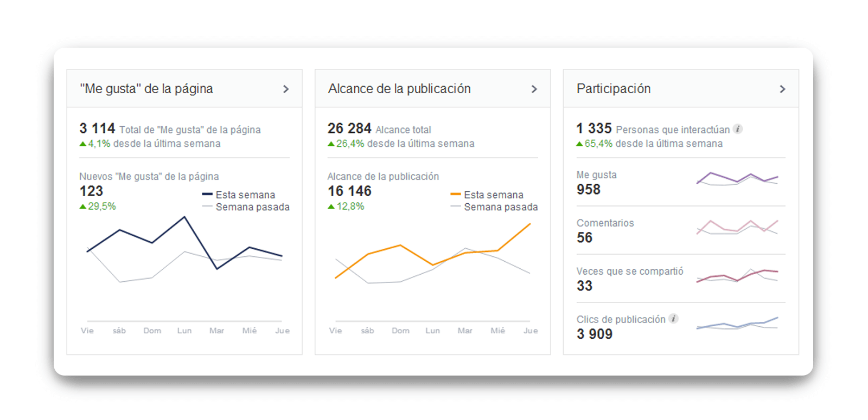Click Jue axis label in reach chart
Viewport: 868px width, 420px height.
point(531,331)
